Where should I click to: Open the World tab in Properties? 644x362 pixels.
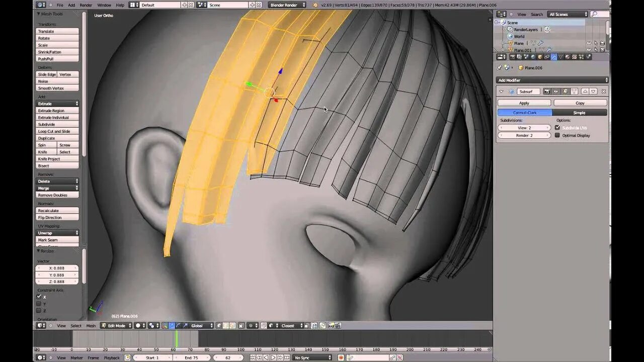pyautogui.click(x=533, y=57)
